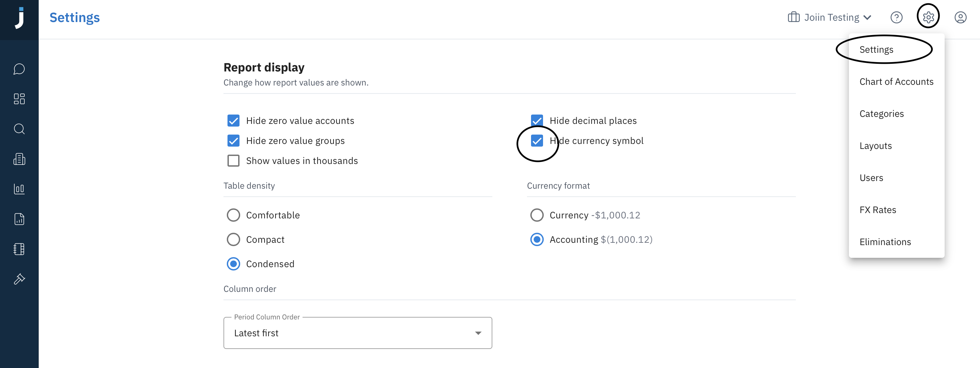Click the Joiin logo icon

pos(19,18)
